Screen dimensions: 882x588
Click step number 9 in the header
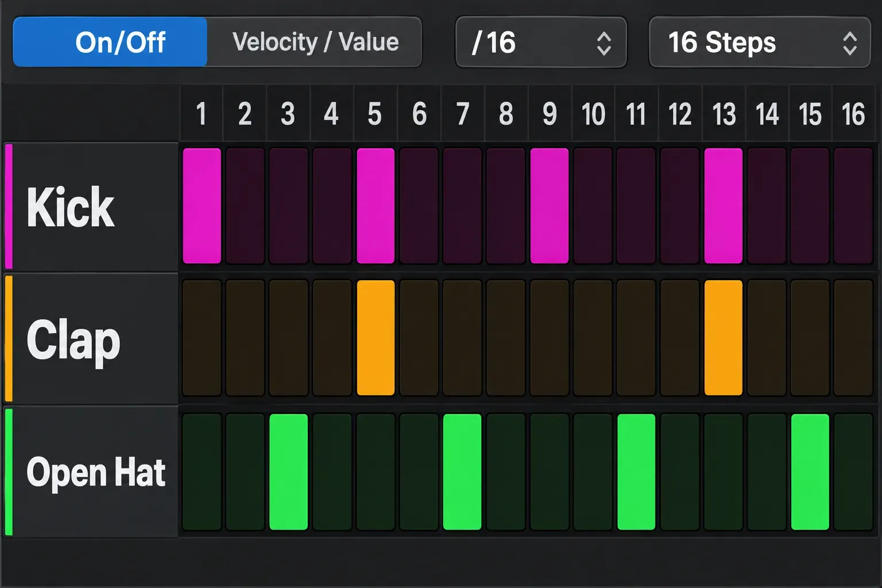click(x=550, y=114)
